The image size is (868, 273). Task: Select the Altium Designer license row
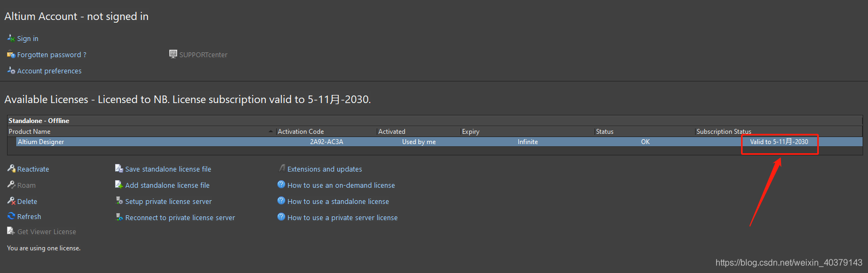pos(435,142)
